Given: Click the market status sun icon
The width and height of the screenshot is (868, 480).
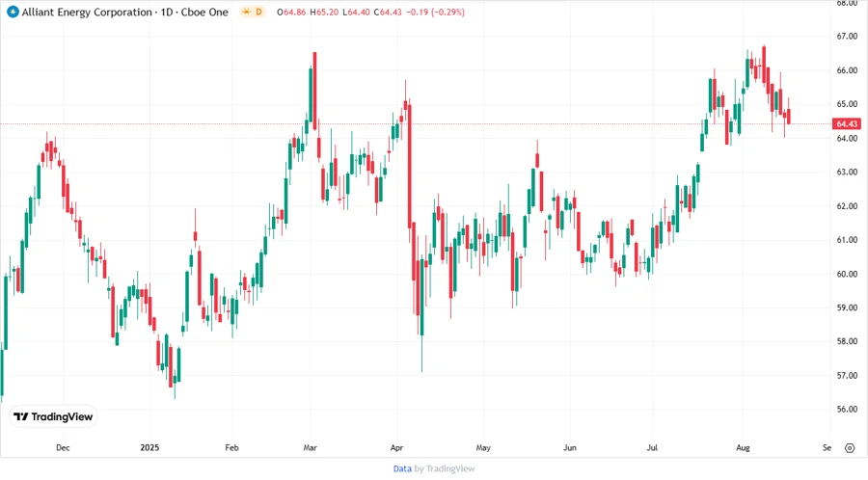Looking at the screenshot, I should [x=247, y=12].
